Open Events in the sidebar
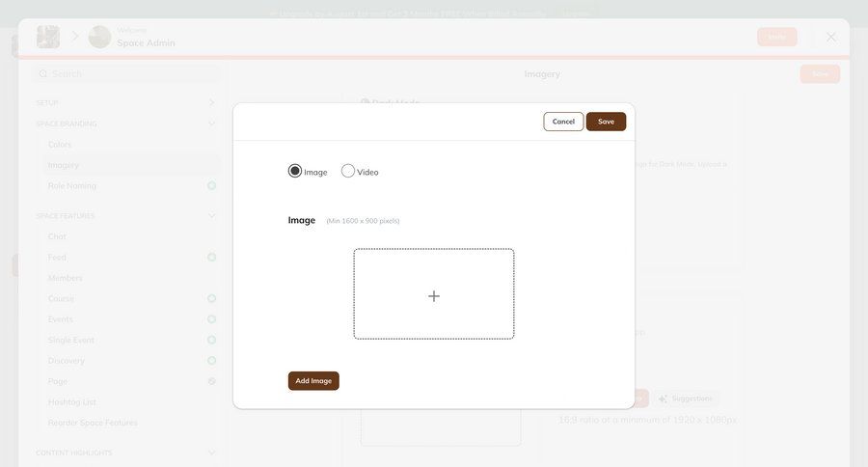This screenshot has height=467, width=868. pyautogui.click(x=61, y=319)
